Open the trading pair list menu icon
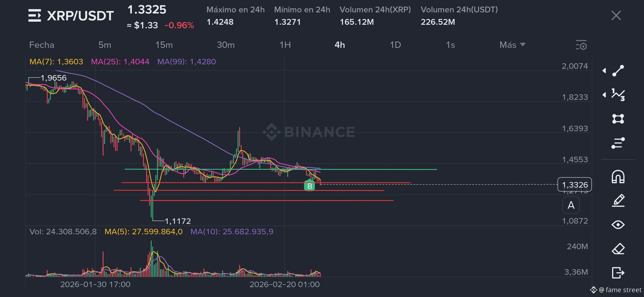Image resolution: width=644 pixels, height=297 pixels. 35,15
